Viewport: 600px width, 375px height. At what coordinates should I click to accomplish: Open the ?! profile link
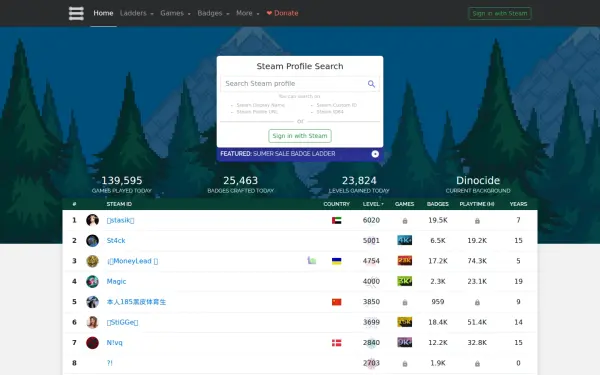click(x=109, y=363)
